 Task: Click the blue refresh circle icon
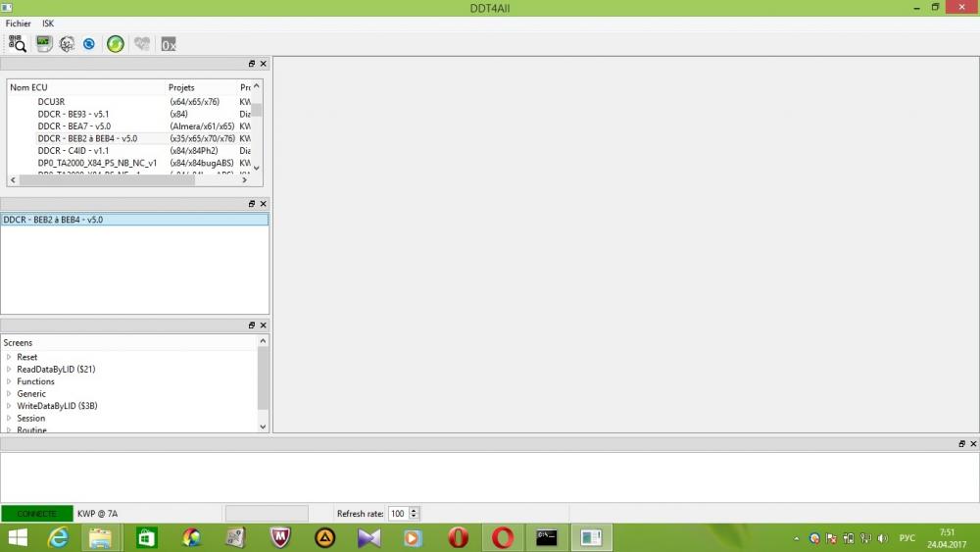click(x=89, y=44)
